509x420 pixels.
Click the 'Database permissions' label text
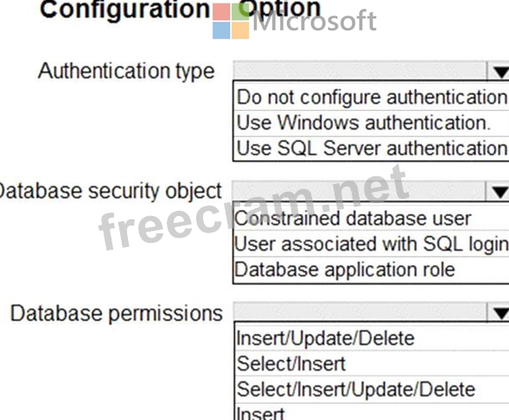116,314
